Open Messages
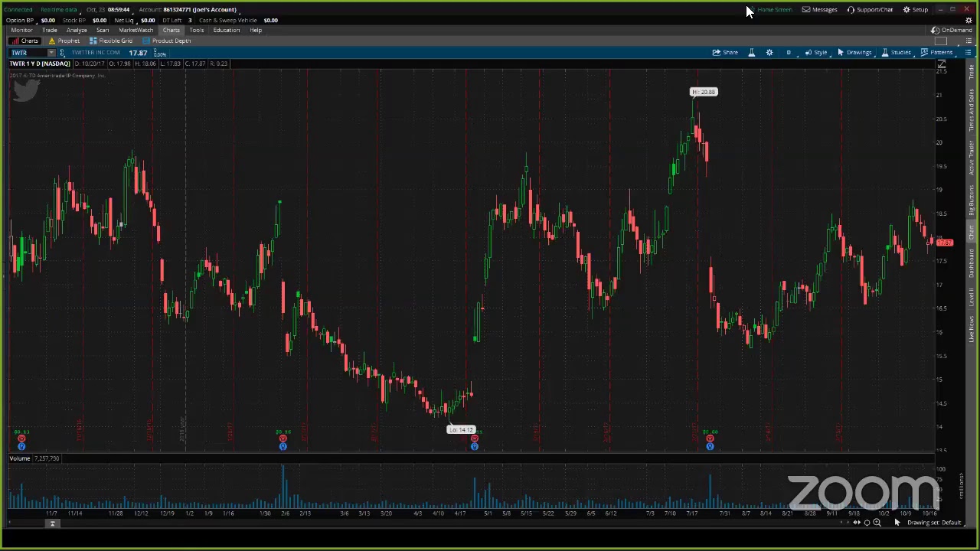Image resolution: width=980 pixels, height=551 pixels. click(x=819, y=10)
